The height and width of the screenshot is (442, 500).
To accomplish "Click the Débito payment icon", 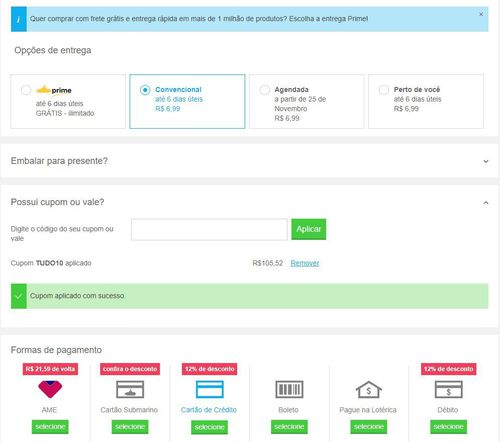I will 448,389.
